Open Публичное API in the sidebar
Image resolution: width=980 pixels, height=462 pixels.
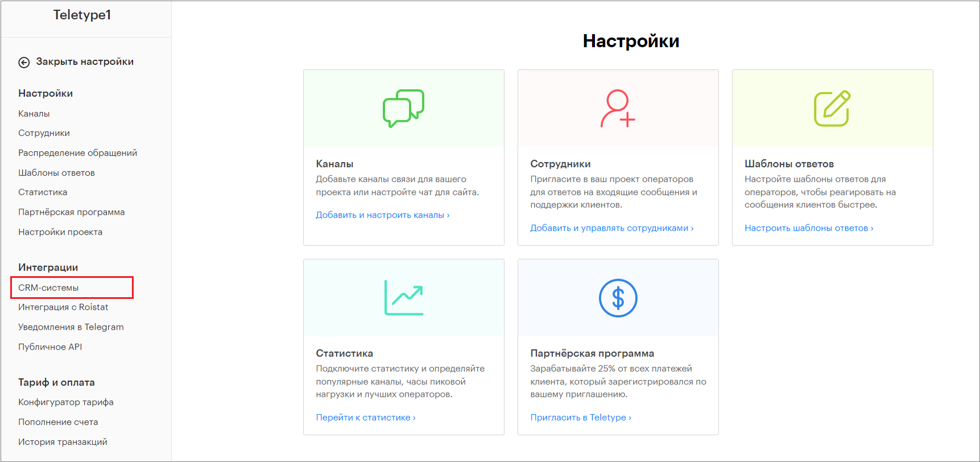pos(50,347)
